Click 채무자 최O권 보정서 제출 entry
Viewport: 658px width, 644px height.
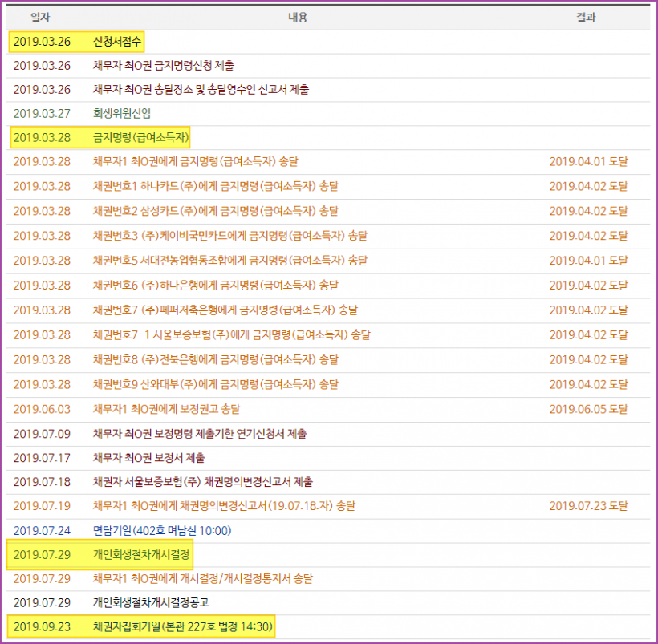148,458
